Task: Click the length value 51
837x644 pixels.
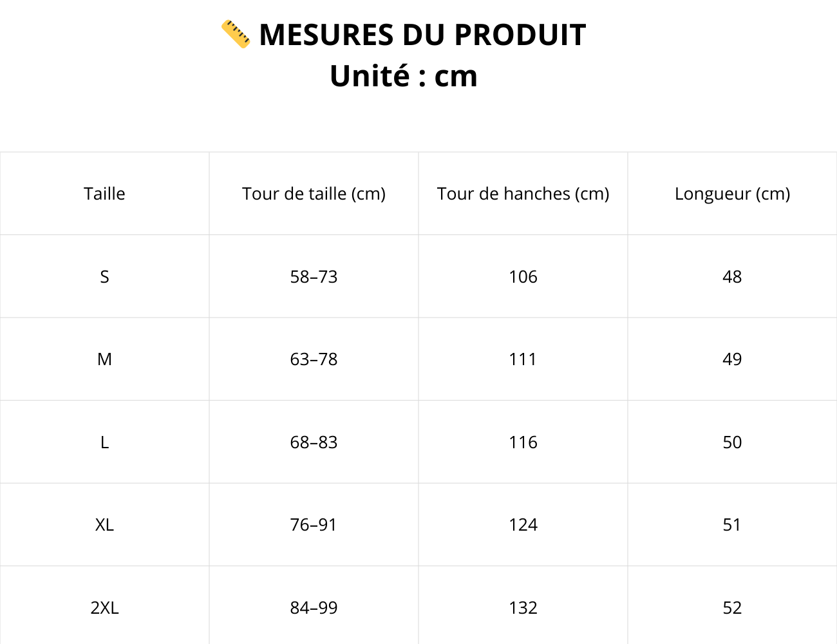Action: coord(732,525)
